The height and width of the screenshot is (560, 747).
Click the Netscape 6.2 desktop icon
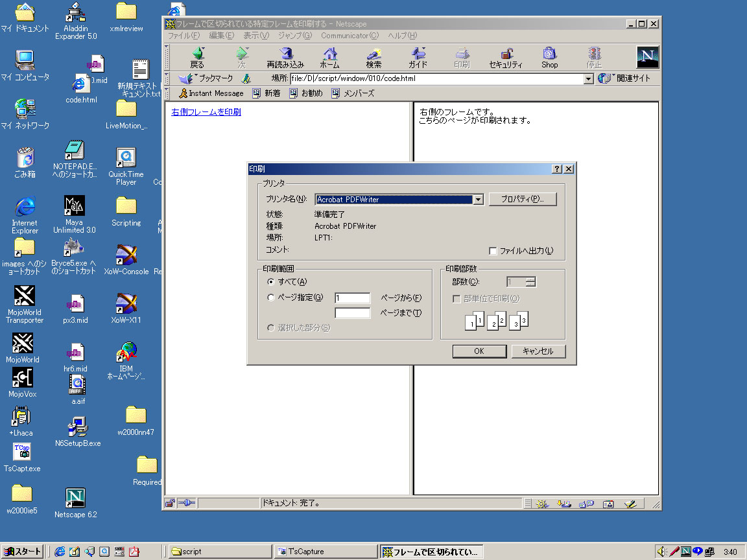point(75,503)
